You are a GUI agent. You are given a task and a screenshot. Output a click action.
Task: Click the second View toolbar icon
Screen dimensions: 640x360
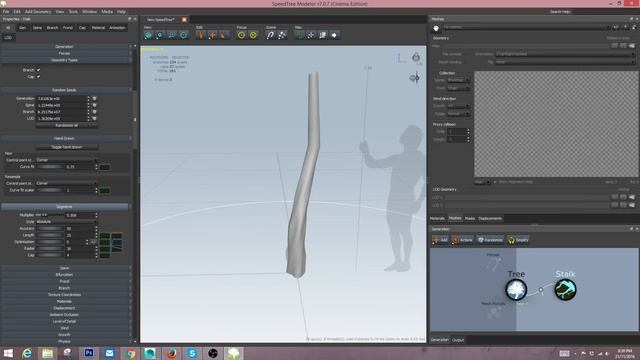coord(160,35)
